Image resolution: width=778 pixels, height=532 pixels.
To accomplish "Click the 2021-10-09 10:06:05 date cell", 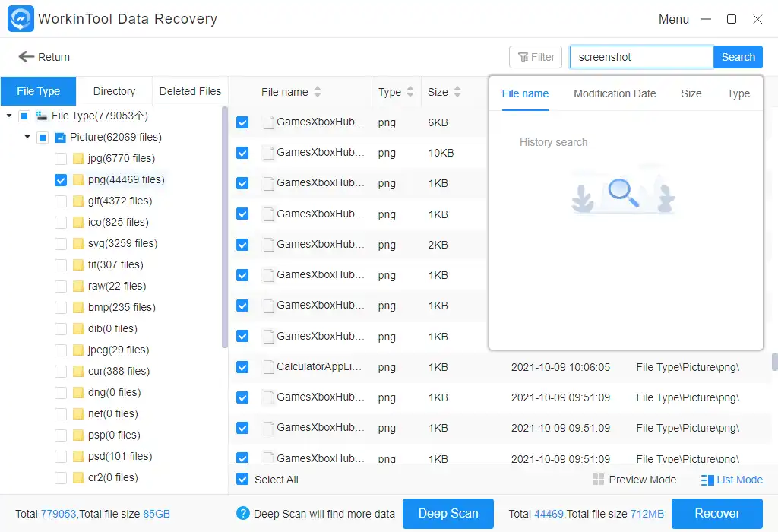I will (x=561, y=367).
